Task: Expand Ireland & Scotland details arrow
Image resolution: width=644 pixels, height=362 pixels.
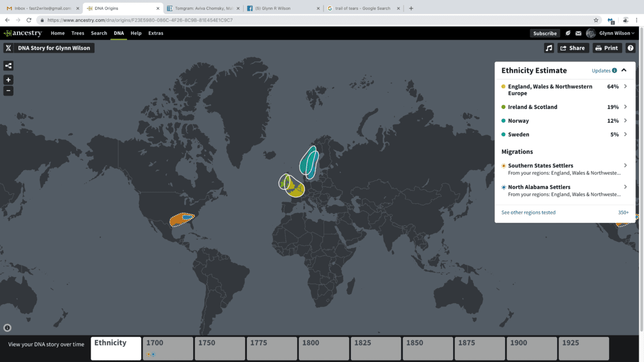Action: tap(626, 107)
